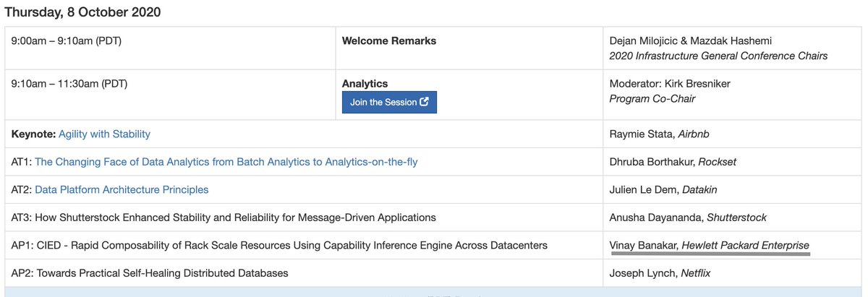Select Vinay Banakar, Hewlett Packard Enterprise cell
This screenshot has width=868, height=297.
(x=732, y=246)
